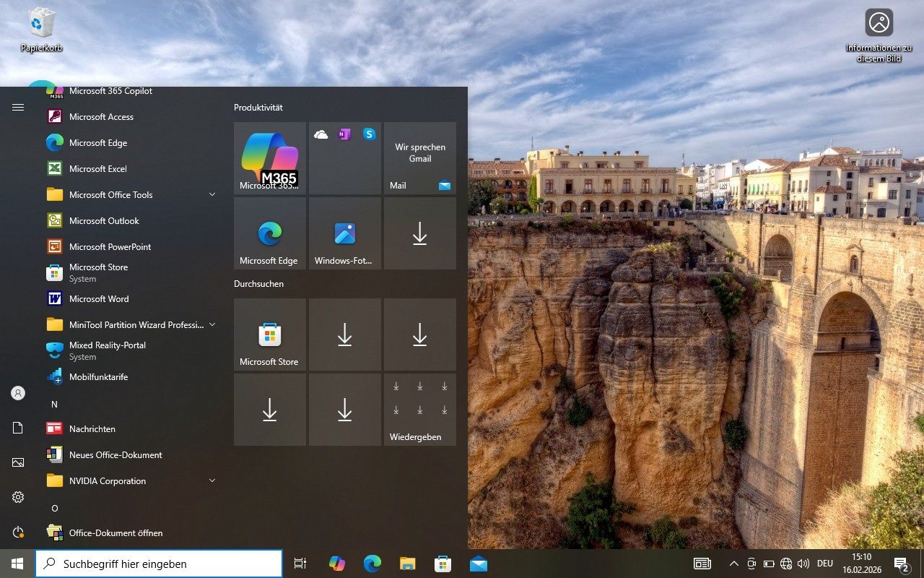Click the OneDrive icon in tile folder
924x578 pixels.
coord(321,134)
